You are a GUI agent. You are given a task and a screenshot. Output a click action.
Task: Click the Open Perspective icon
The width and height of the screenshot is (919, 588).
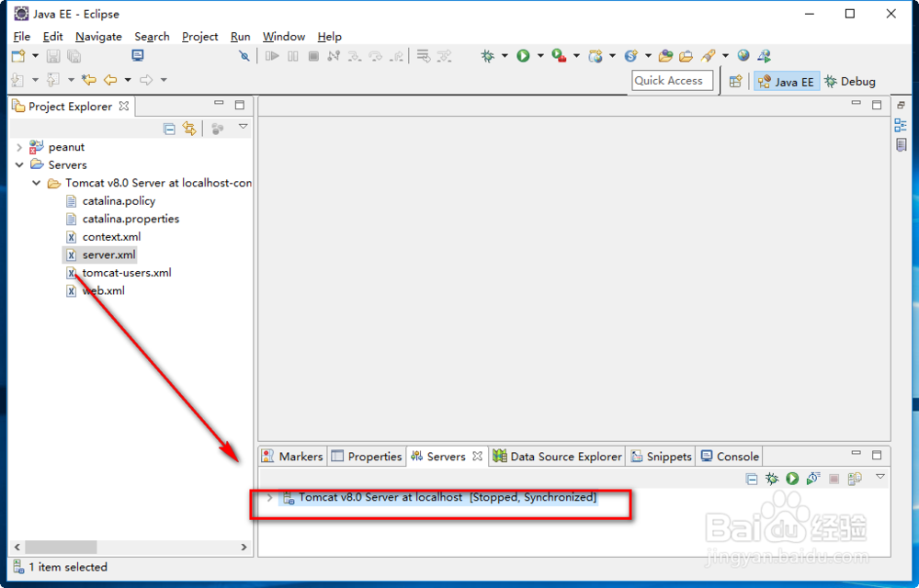coord(735,82)
